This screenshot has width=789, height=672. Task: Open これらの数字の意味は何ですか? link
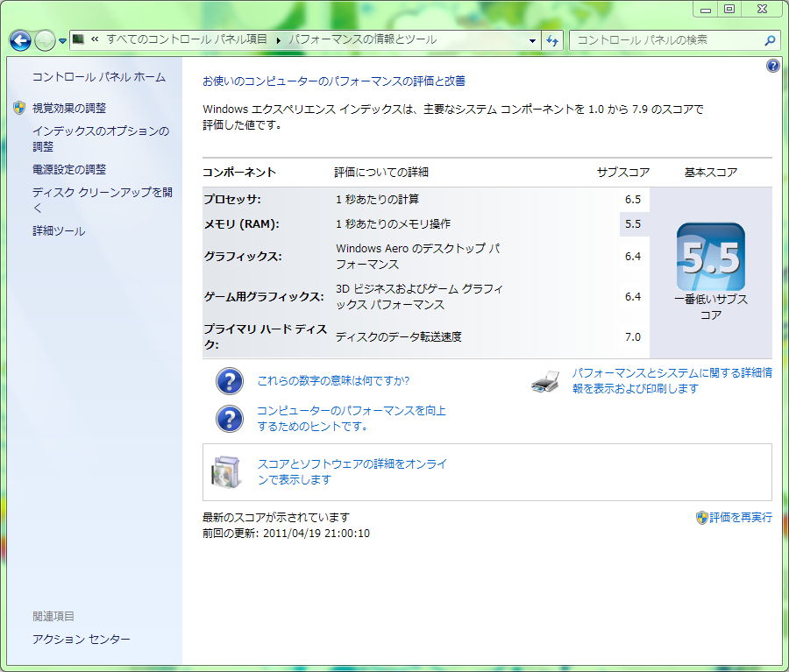(x=333, y=381)
